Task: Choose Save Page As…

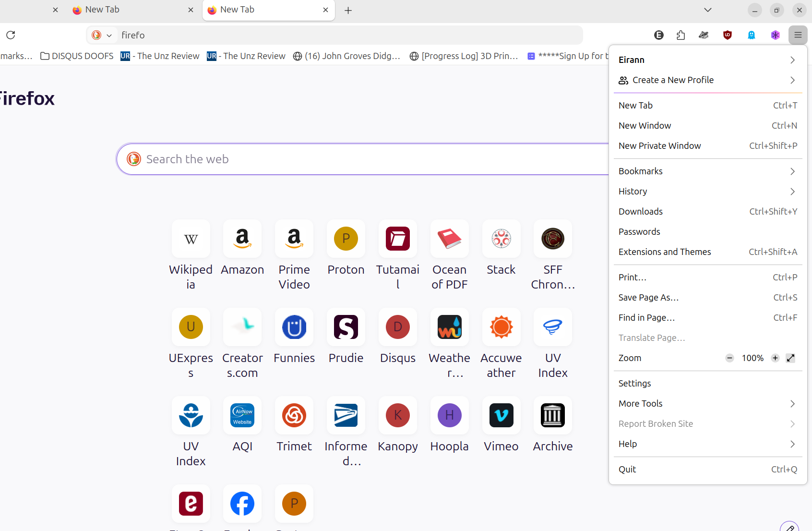Action: (x=708, y=298)
